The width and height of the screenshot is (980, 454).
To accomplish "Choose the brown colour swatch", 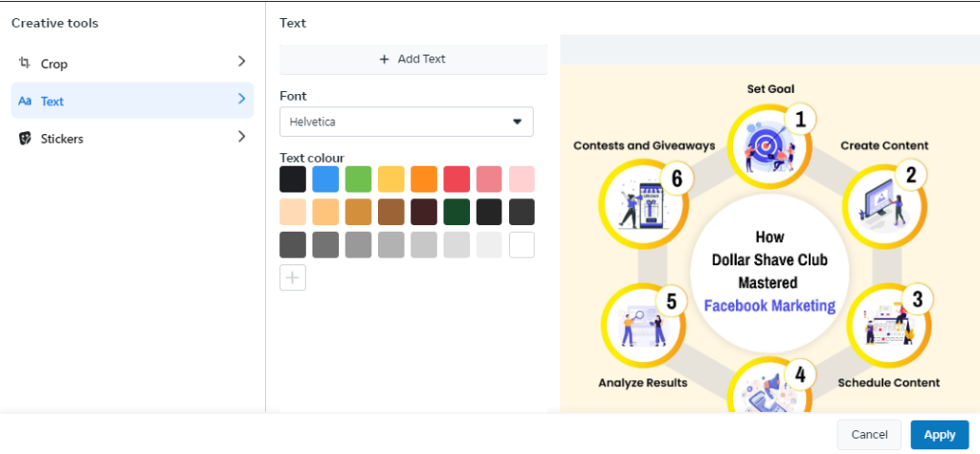I will 391,212.
